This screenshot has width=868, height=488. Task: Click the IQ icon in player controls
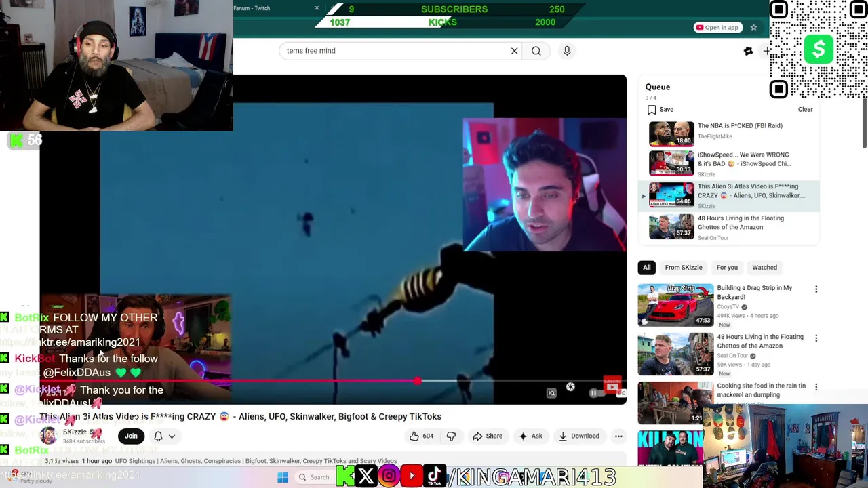(x=551, y=393)
